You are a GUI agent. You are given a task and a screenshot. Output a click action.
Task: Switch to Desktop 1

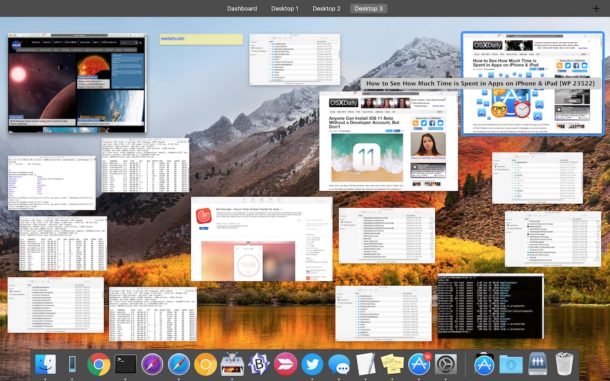[x=285, y=9]
